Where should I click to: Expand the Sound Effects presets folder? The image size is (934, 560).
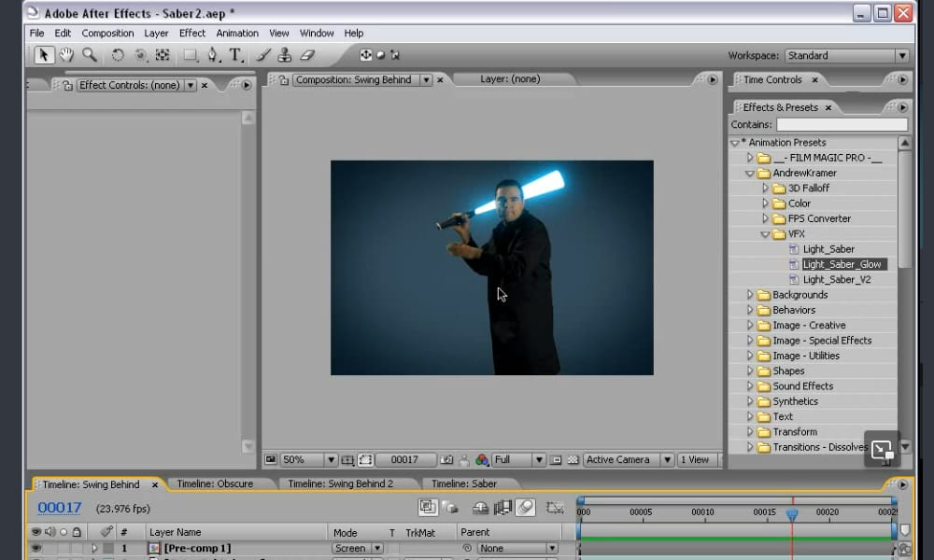click(751, 385)
